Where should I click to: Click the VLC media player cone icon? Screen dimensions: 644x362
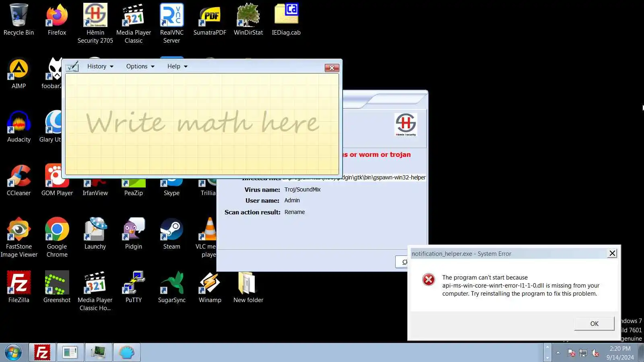click(208, 229)
